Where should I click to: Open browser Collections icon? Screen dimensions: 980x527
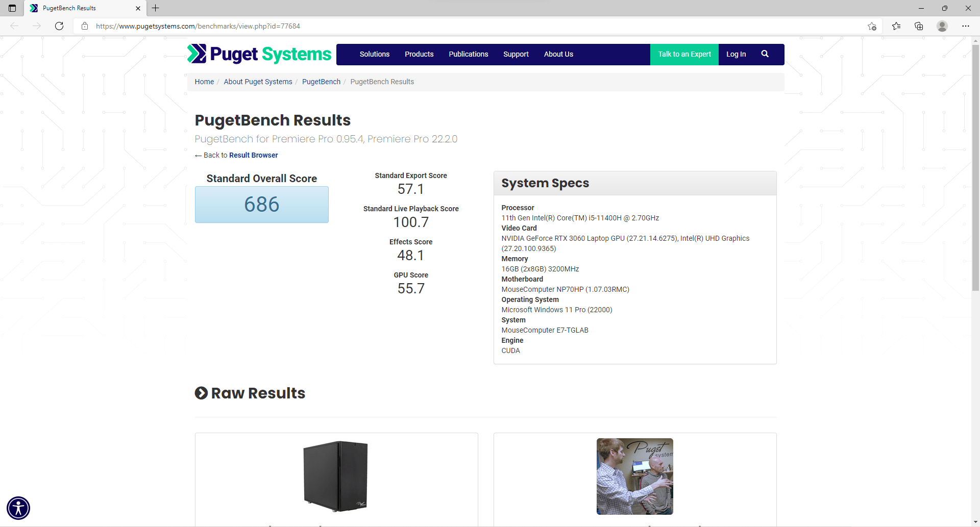pyautogui.click(x=919, y=26)
